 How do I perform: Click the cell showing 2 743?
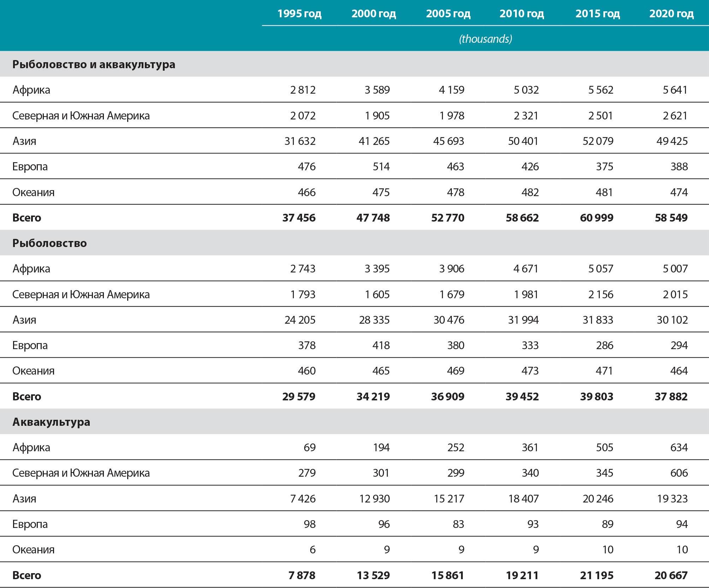click(303, 269)
